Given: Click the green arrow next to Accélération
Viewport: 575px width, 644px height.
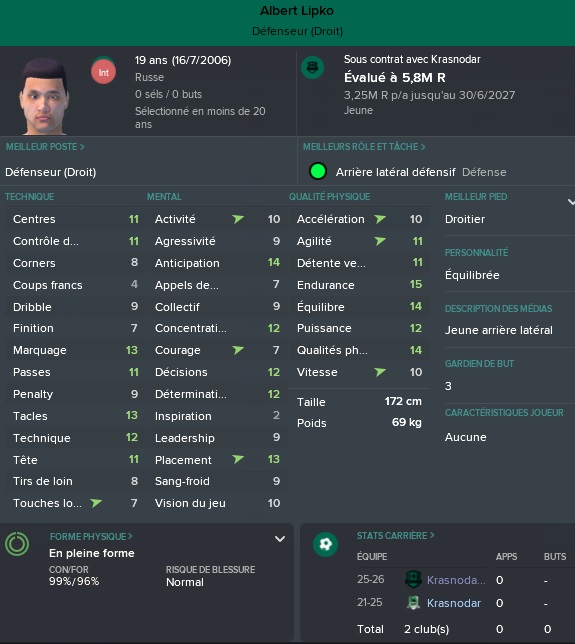Looking at the screenshot, I should (x=380, y=218).
